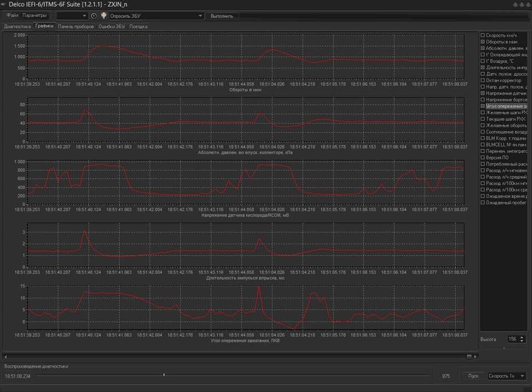532x392 pixels.
Task: Click the timestamp field 18:51:08.234
Action: tap(18, 376)
